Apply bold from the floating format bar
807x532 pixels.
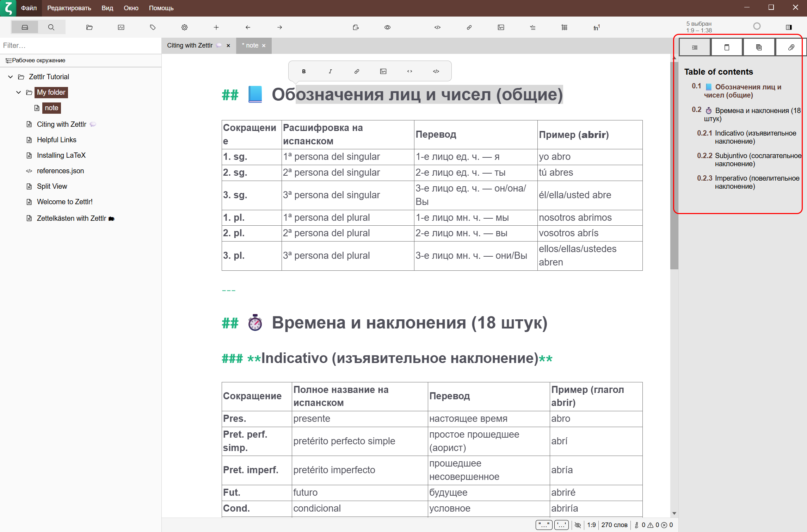304,71
